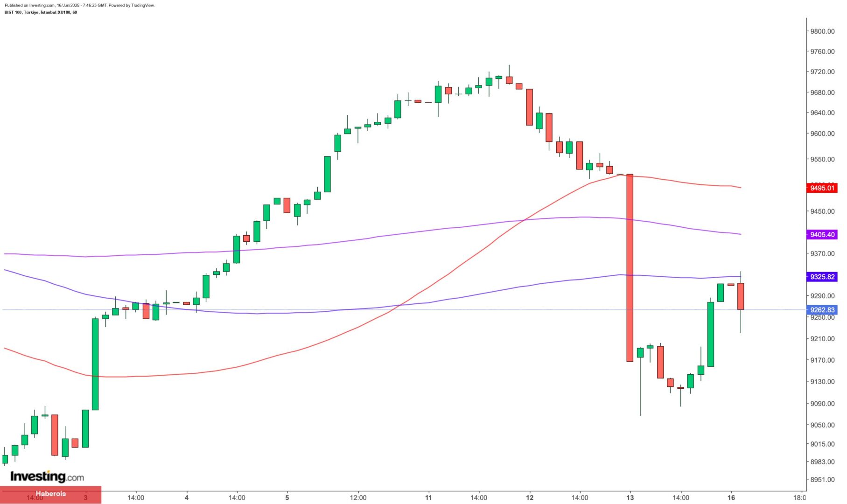The height and width of the screenshot is (504, 847).
Task: Select date marker 11 on time axis
Action: coord(428,497)
